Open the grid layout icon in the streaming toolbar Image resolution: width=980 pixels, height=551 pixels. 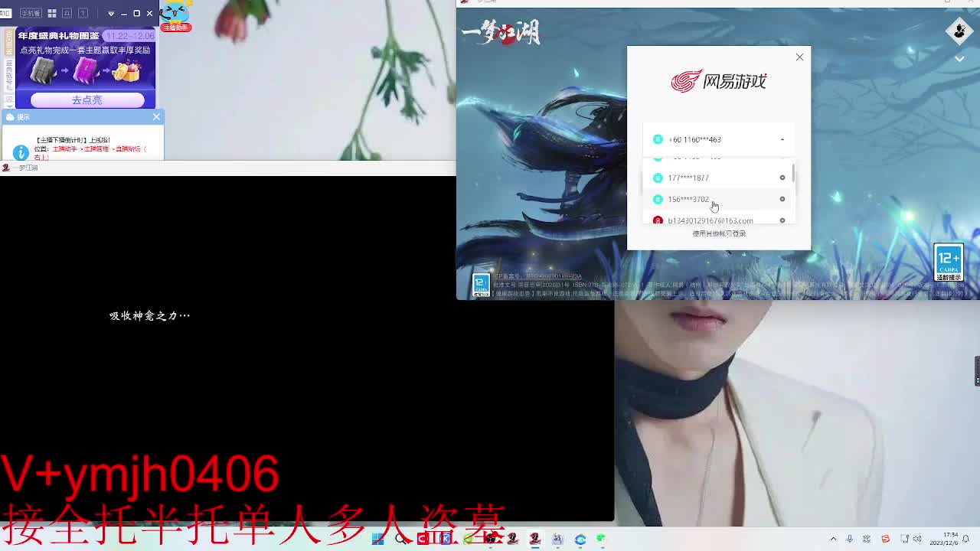pos(52,13)
